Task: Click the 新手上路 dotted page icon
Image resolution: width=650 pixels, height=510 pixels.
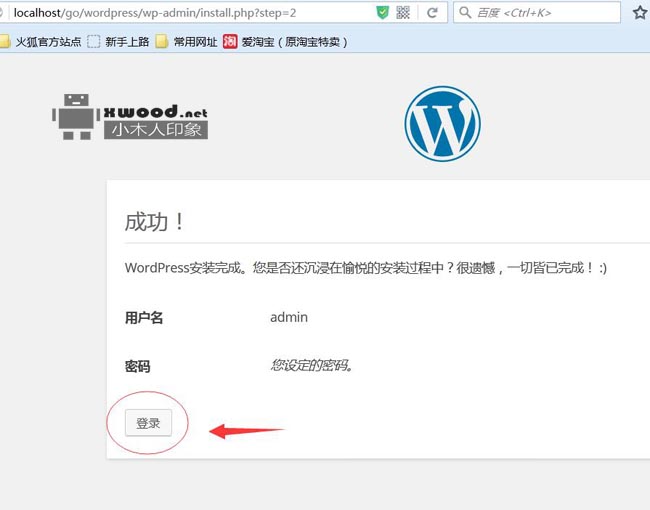Action: click(x=94, y=41)
